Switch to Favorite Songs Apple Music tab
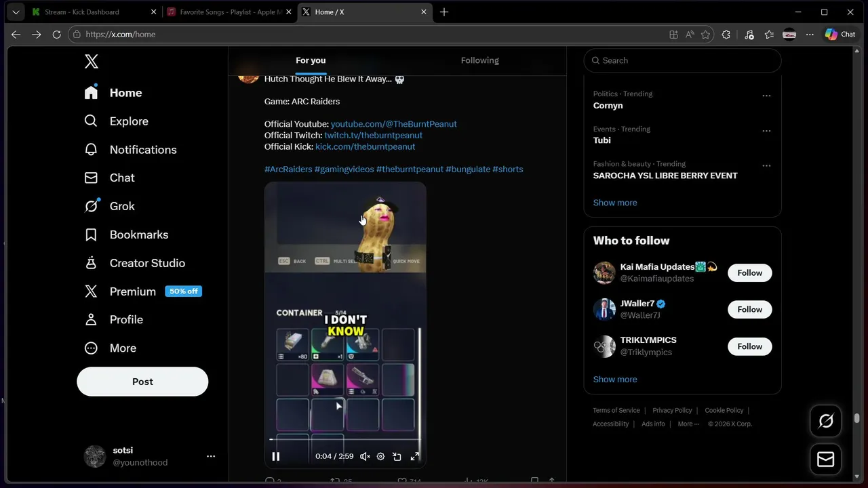 point(229,12)
